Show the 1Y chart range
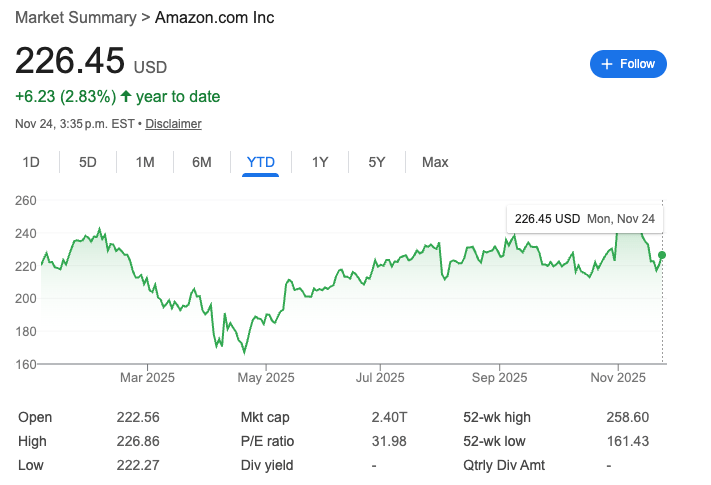The image size is (711, 485). [x=320, y=162]
